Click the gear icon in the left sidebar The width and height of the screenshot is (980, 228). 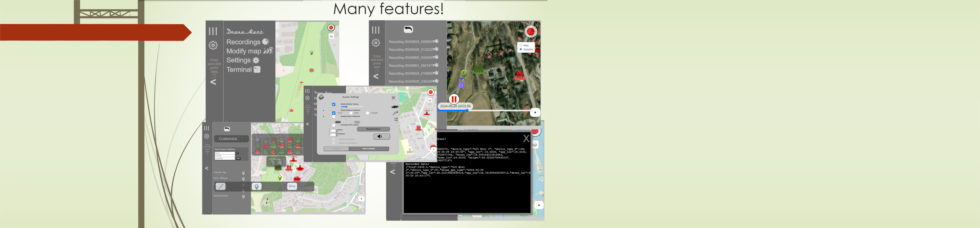[x=213, y=45]
